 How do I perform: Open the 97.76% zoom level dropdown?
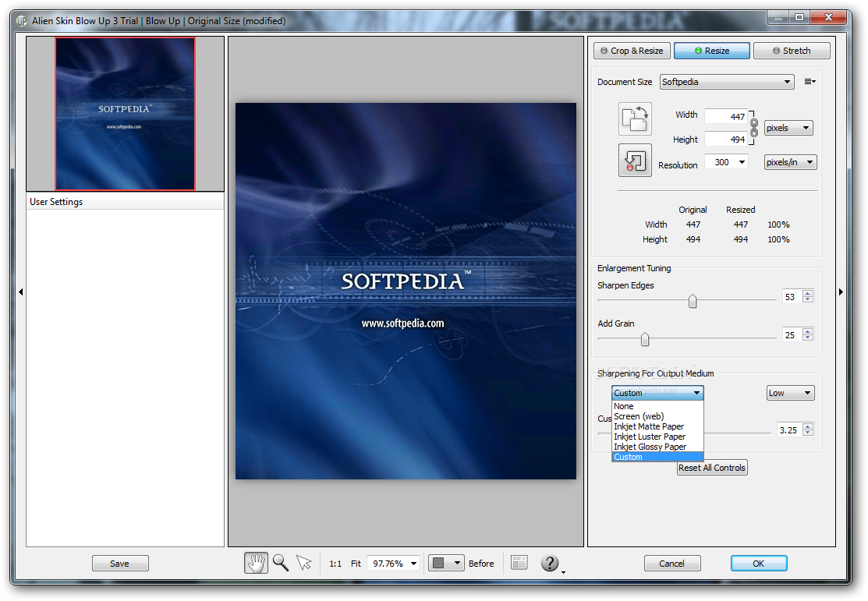394,564
